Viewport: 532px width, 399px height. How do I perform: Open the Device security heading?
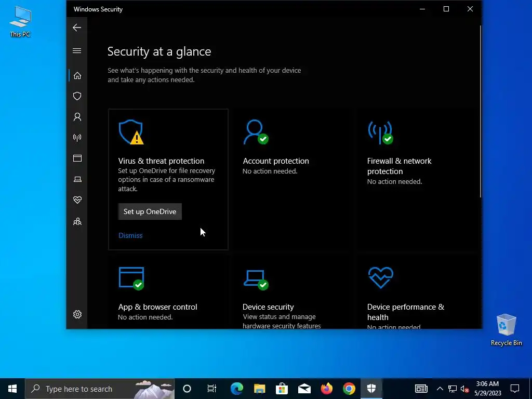pyautogui.click(x=268, y=307)
